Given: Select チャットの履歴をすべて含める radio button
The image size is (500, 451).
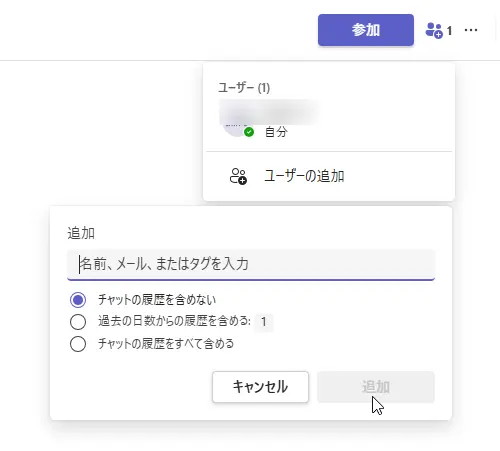Looking at the screenshot, I should pos(78,344).
